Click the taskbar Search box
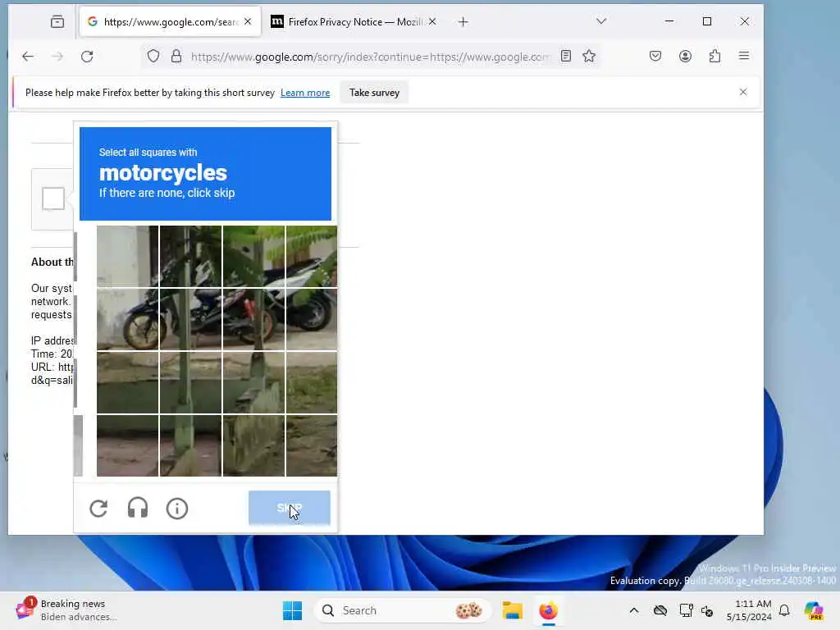840x630 pixels. coord(402,610)
